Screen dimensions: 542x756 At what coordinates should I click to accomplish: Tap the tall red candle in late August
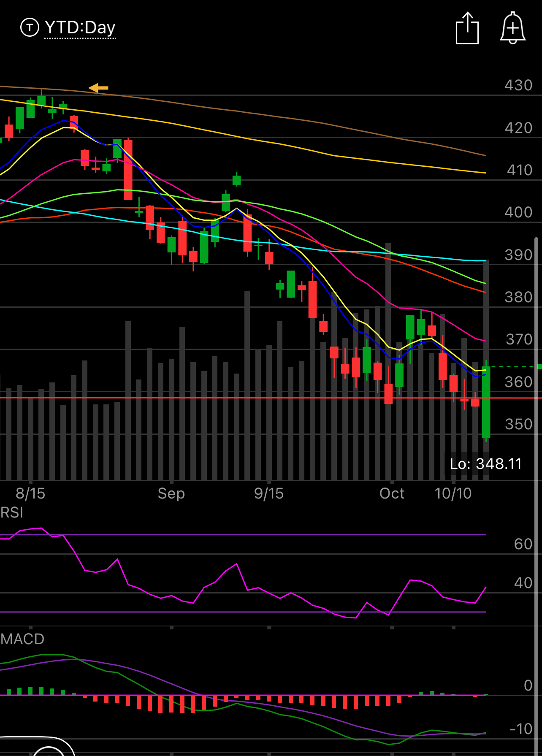128,170
